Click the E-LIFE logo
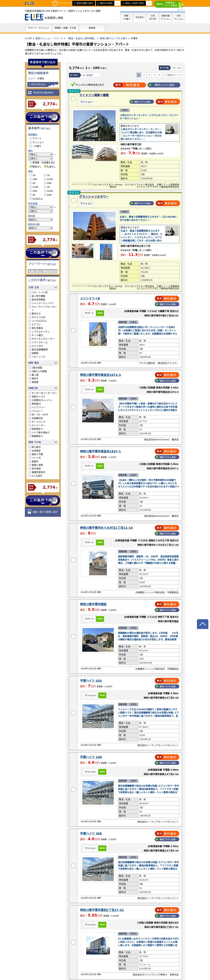210x980 pixels. click(34, 17)
